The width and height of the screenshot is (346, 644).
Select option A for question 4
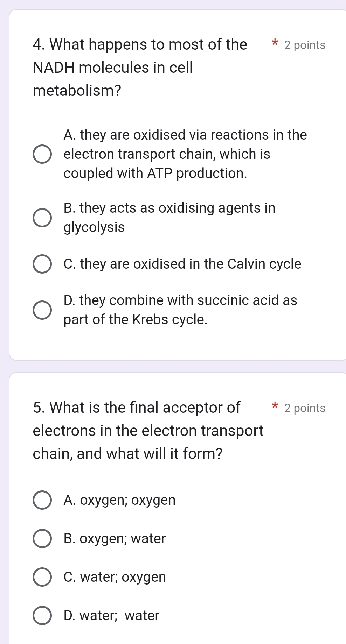click(42, 154)
